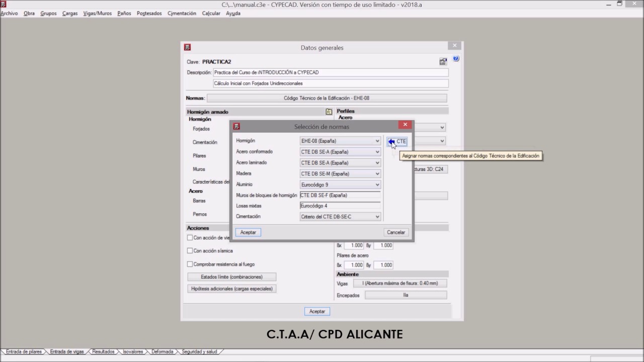Viewport: 644px width, 362px height.
Task: Switch to Entrada de vigas tab
Action: pyautogui.click(x=67, y=352)
